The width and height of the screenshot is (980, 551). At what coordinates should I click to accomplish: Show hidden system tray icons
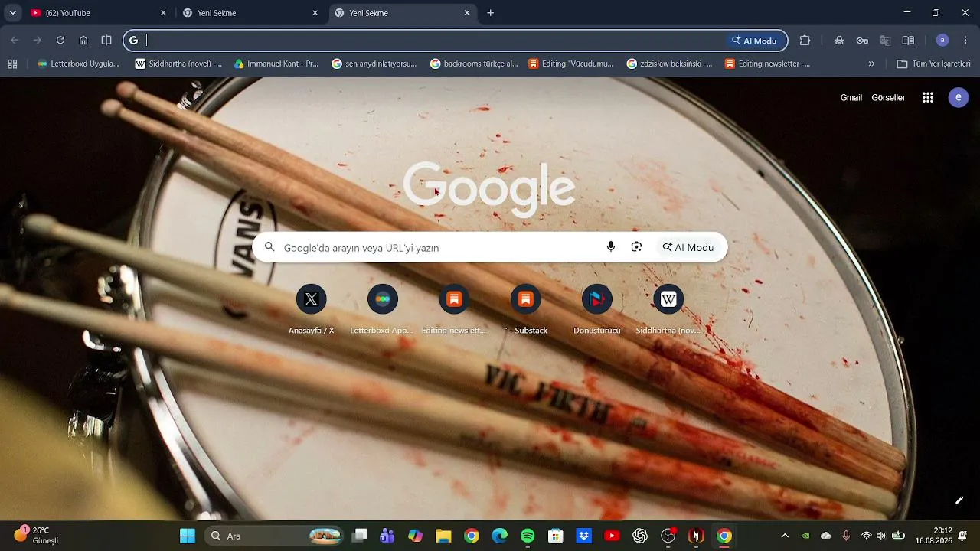[784, 536]
